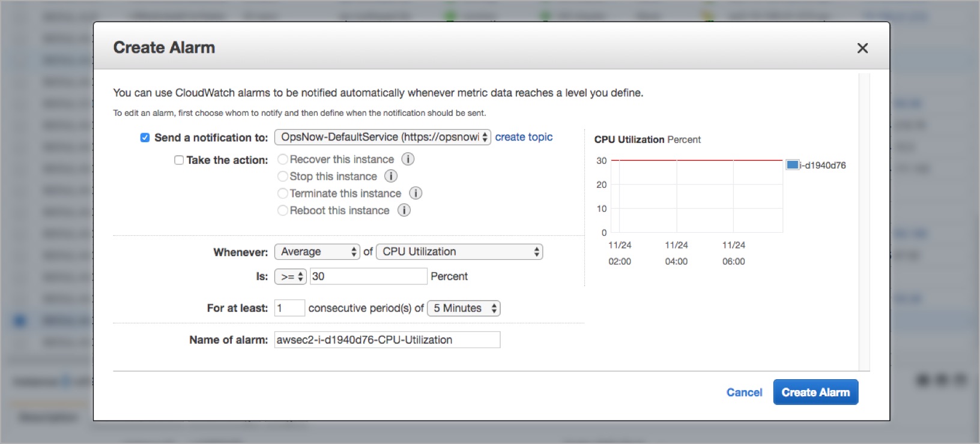Enable the Take the action checkbox

(x=179, y=160)
